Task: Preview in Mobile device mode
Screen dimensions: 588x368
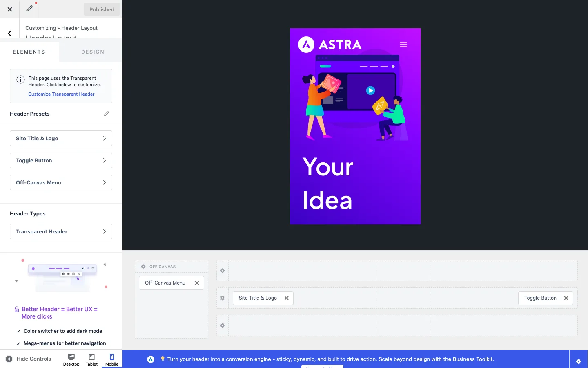Action: [111, 359]
